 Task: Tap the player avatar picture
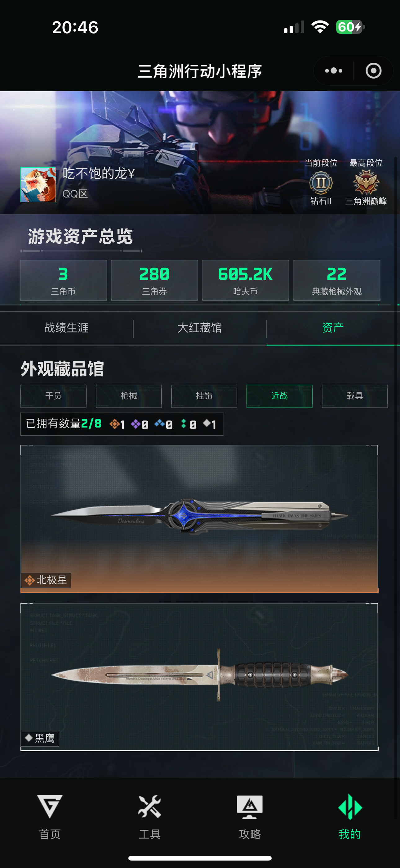pyautogui.click(x=38, y=185)
